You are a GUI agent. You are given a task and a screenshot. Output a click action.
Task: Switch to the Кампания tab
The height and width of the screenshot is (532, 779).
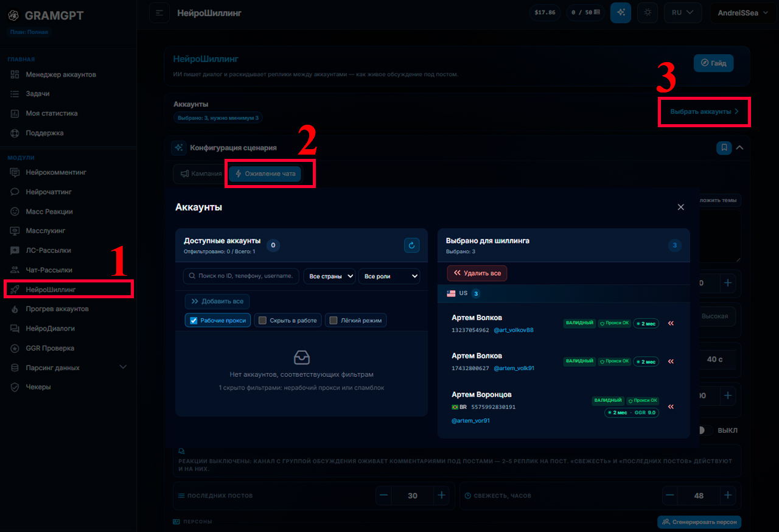[x=201, y=173]
